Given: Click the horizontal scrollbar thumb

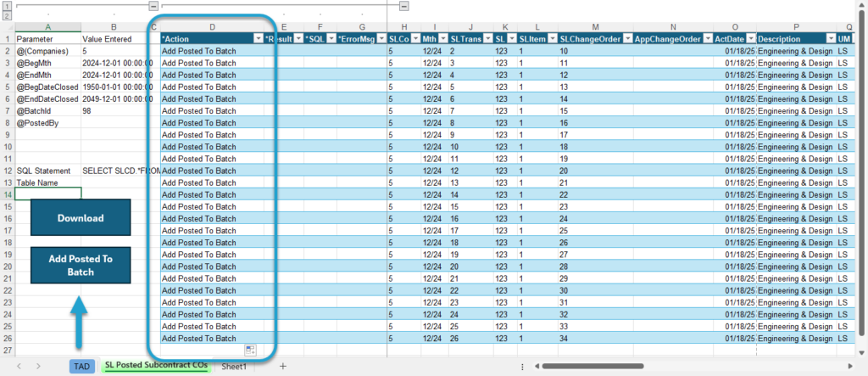Looking at the screenshot, I should coord(593,366).
